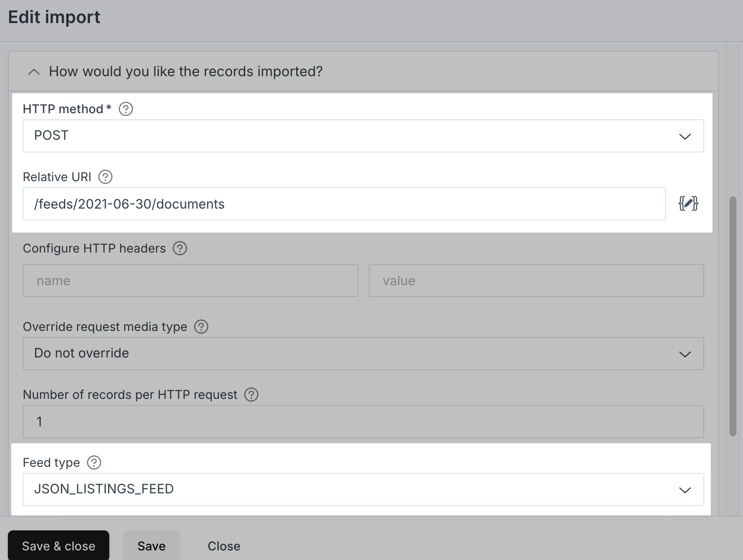The height and width of the screenshot is (560, 743).
Task: Open Override request media type dropdown
Action: pyautogui.click(x=363, y=354)
